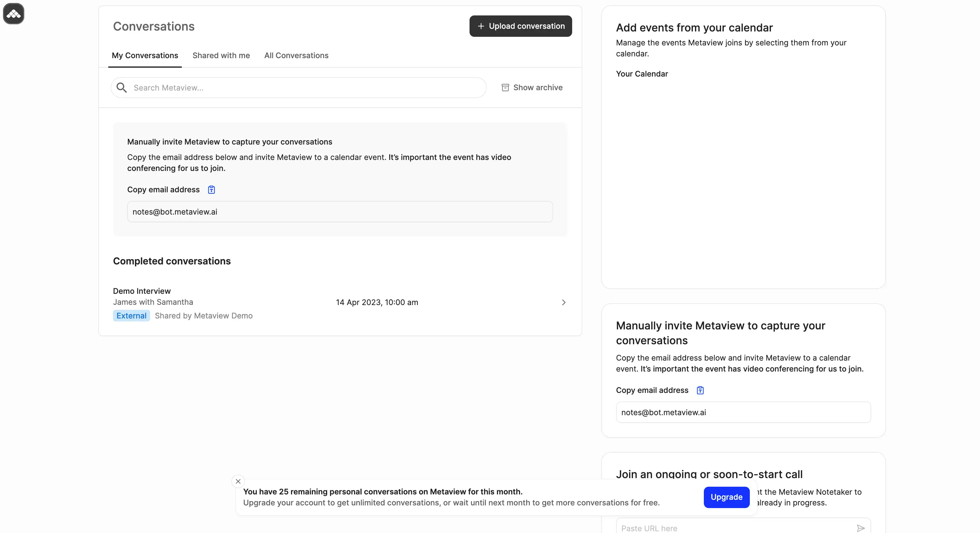
Task: Switch to the All Conversations tab
Action: coord(296,55)
